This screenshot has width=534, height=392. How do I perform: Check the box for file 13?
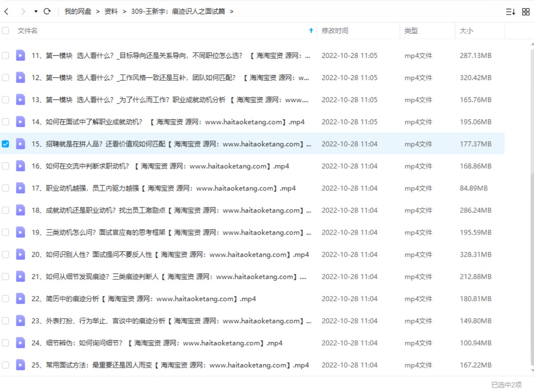[x=5, y=99]
